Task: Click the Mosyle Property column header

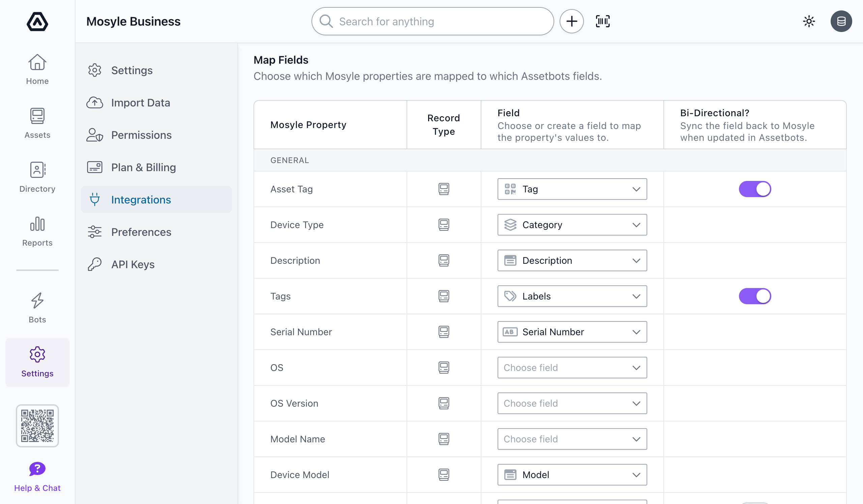Action: click(x=308, y=125)
